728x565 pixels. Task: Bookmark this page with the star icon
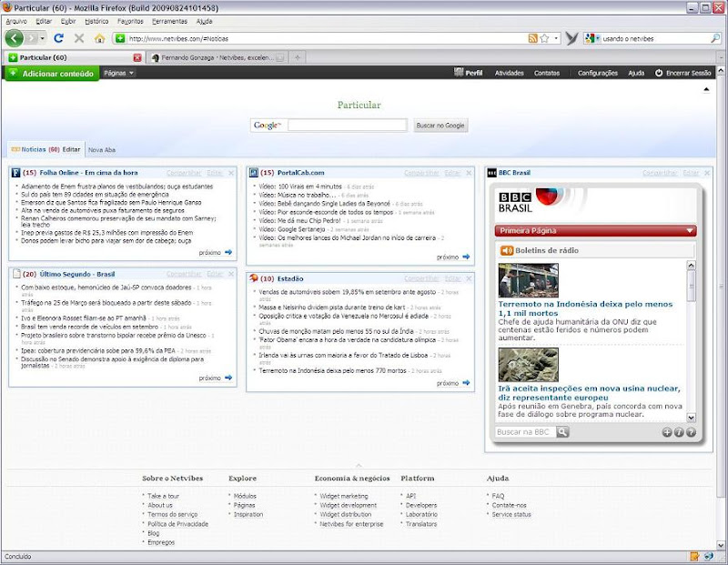click(544, 38)
